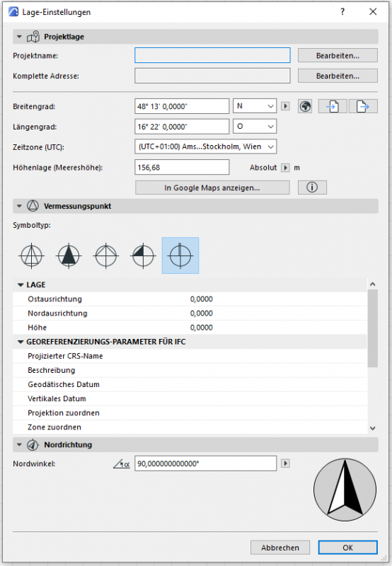Select the quarter-filled circle survey symbol
The width and height of the screenshot is (392, 566).
point(143,255)
